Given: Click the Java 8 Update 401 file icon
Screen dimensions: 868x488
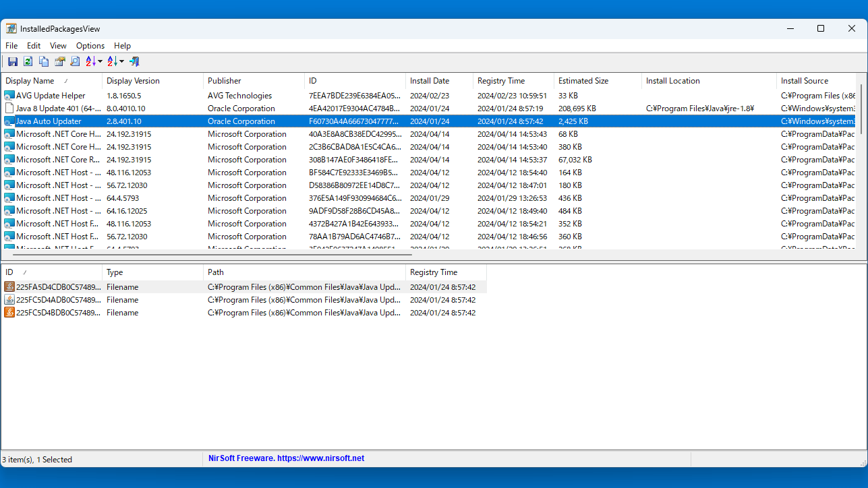Looking at the screenshot, I should pos(9,109).
